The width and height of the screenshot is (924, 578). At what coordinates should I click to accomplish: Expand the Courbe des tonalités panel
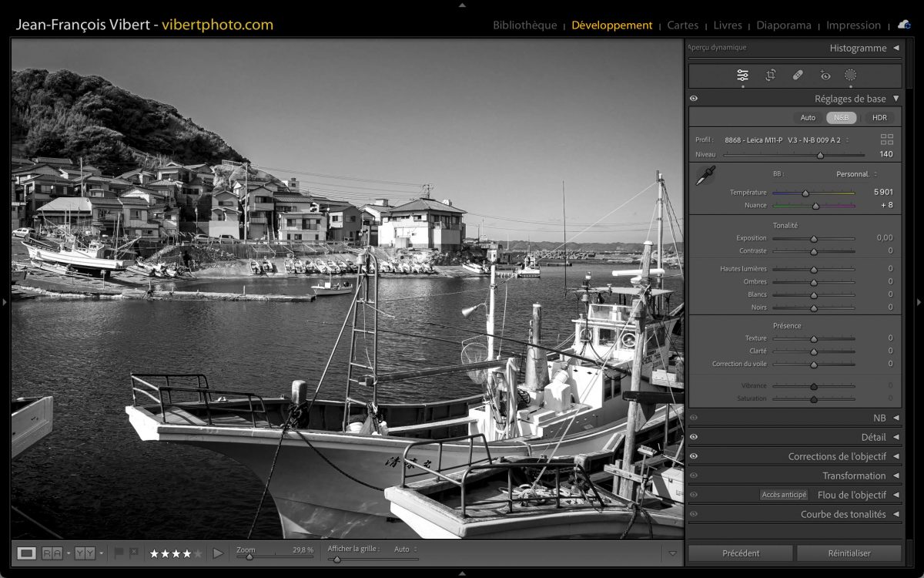pos(896,514)
